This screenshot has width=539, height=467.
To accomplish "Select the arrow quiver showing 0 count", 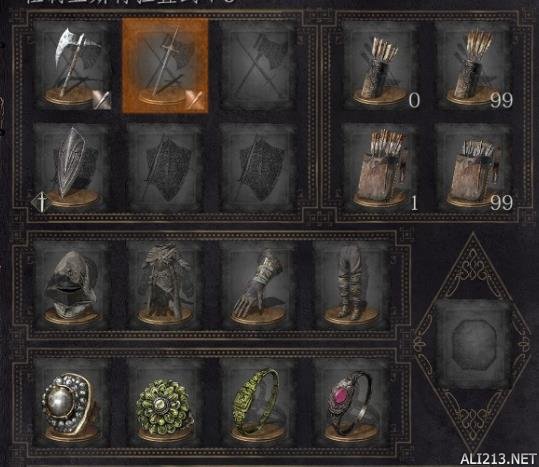I will (x=381, y=65).
